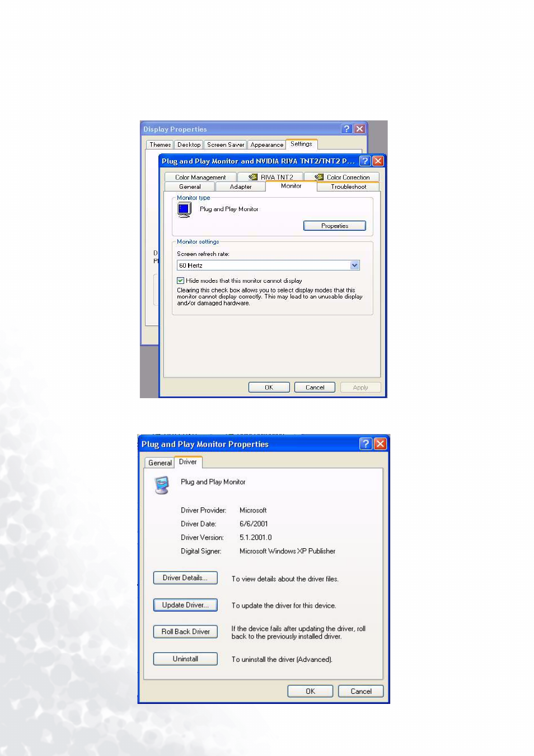Click the Apply button
The height and width of the screenshot is (756, 534).
coord(360,387)
